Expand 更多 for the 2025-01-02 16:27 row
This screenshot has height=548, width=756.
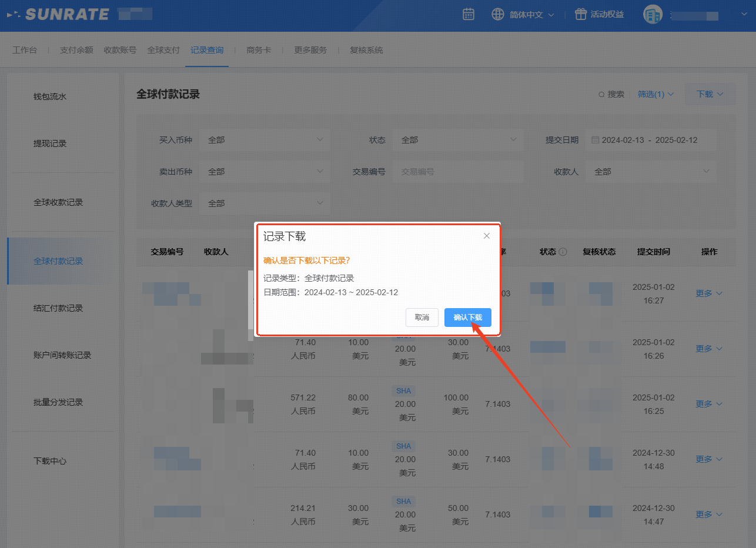[708, 293]
